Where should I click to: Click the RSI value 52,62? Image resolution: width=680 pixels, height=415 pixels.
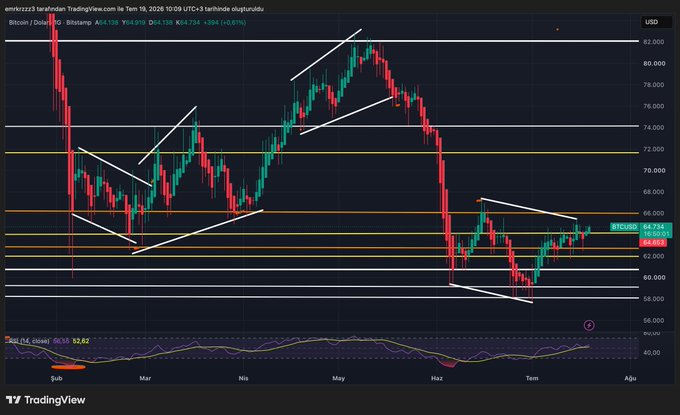[x=81, y=341]
